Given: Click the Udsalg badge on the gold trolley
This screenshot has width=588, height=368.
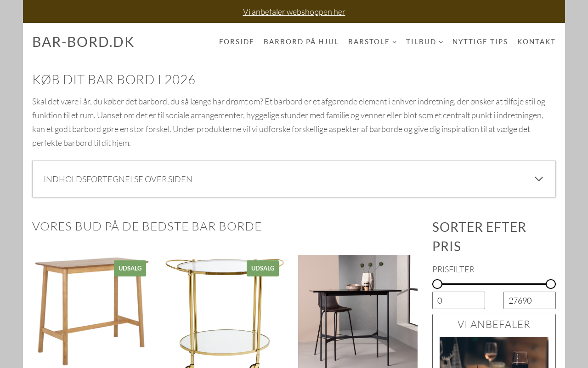Looking at the screenshot, I should pyautogui.click(x=263, y=268).
